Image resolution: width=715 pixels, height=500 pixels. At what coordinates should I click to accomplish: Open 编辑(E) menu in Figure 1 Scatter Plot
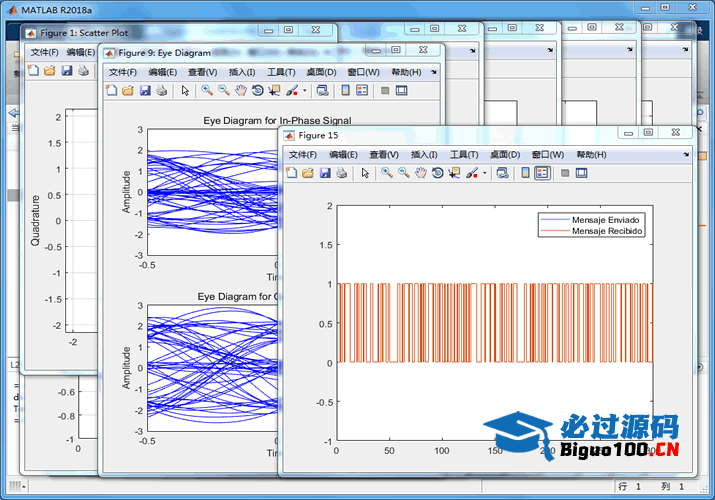(x=81, y=52)
